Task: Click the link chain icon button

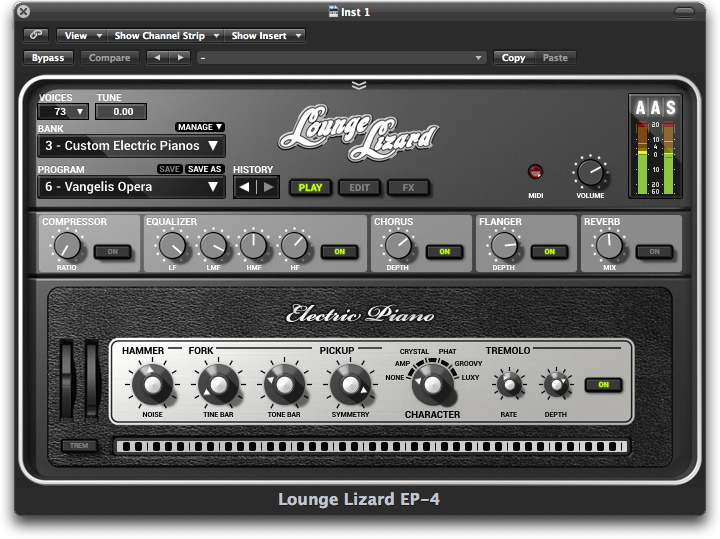Action: pyautogui.click(x=36, y=35)
